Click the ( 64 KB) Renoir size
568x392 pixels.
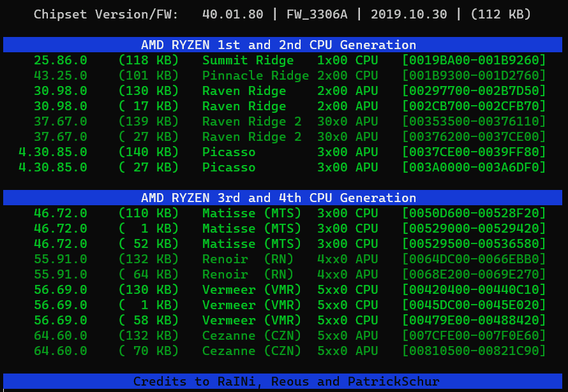pos(149,274)
